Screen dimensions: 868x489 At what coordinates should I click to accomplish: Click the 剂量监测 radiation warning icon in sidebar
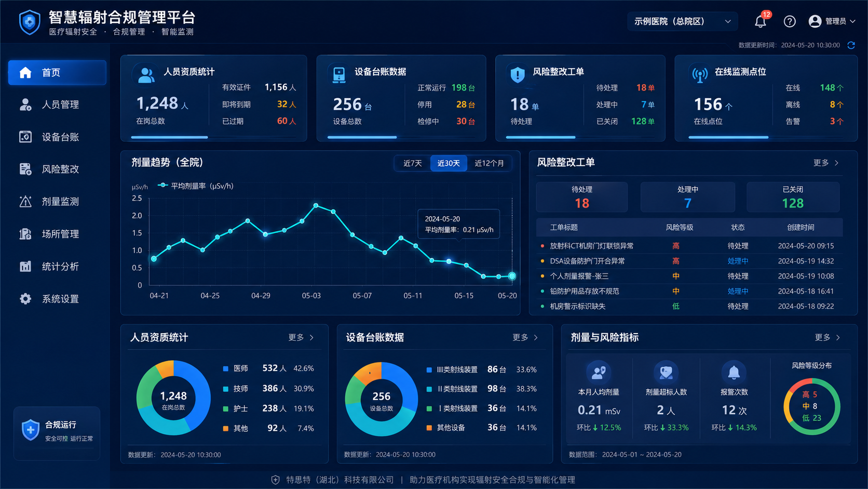point(25,201)
